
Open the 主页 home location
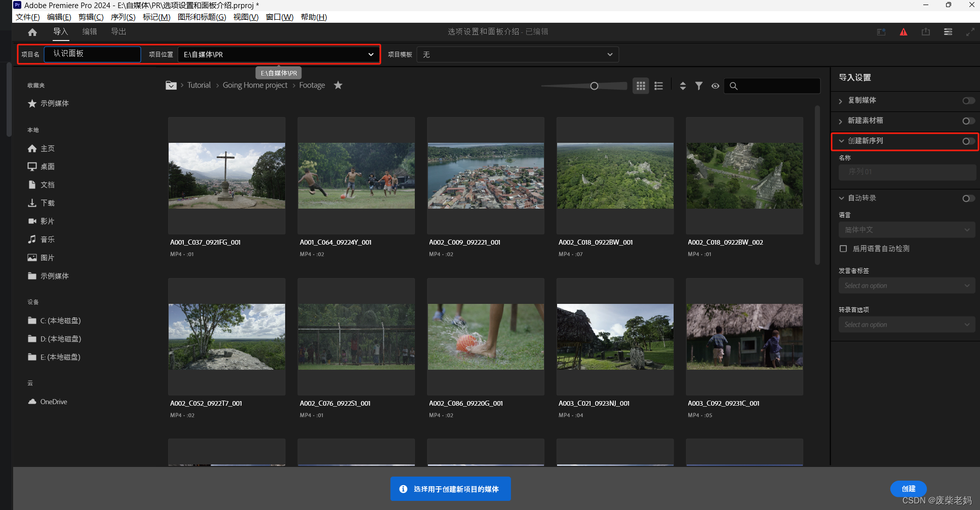click(x=42, y=148)
